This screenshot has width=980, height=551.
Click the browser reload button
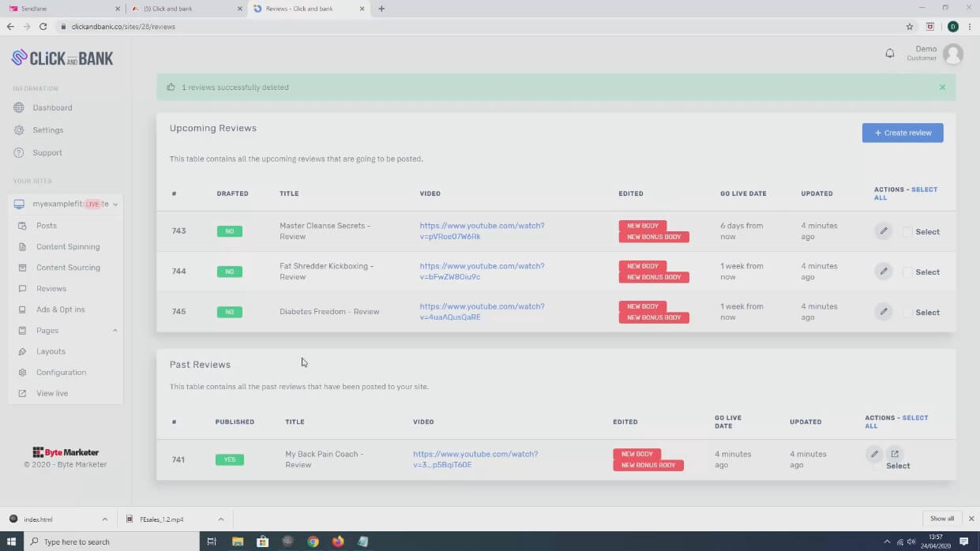click(x=43, y=26)
